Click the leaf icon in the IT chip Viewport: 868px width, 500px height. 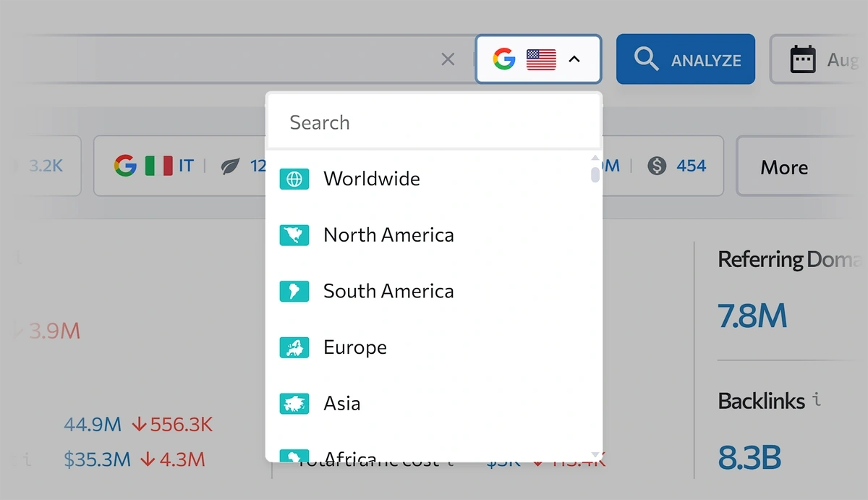pyautogui.click(x=231, y=167)
